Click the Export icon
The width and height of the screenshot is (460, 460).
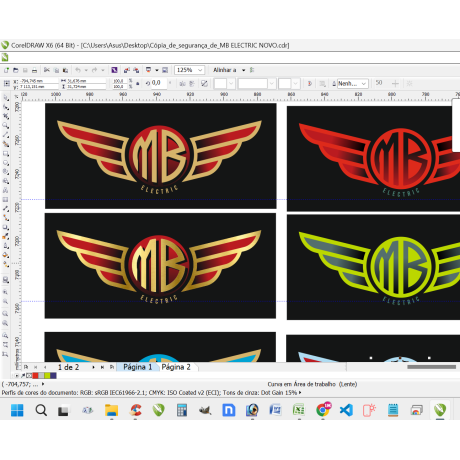point(136,70)
